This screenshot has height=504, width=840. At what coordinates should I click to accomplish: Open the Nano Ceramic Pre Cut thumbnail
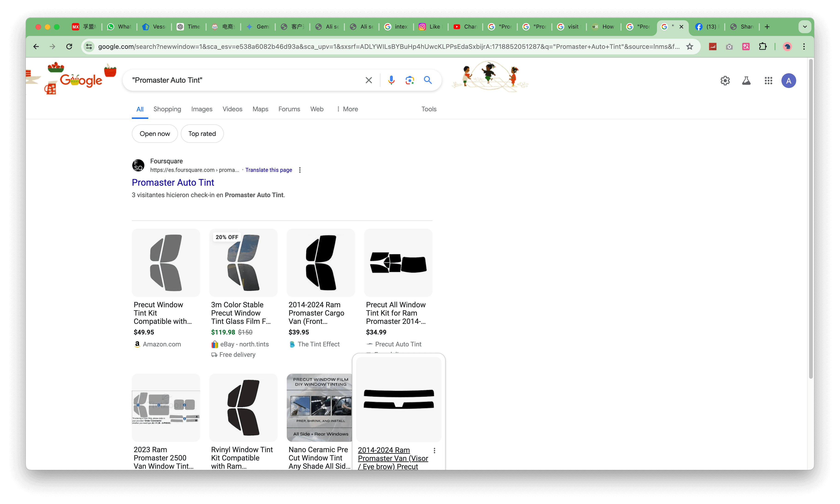[x=319, y=407]
